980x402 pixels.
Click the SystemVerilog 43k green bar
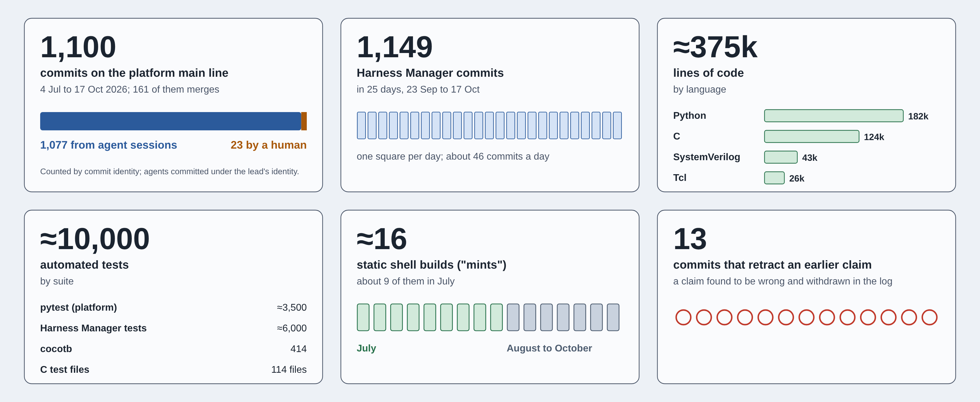[x=781, y=157]
